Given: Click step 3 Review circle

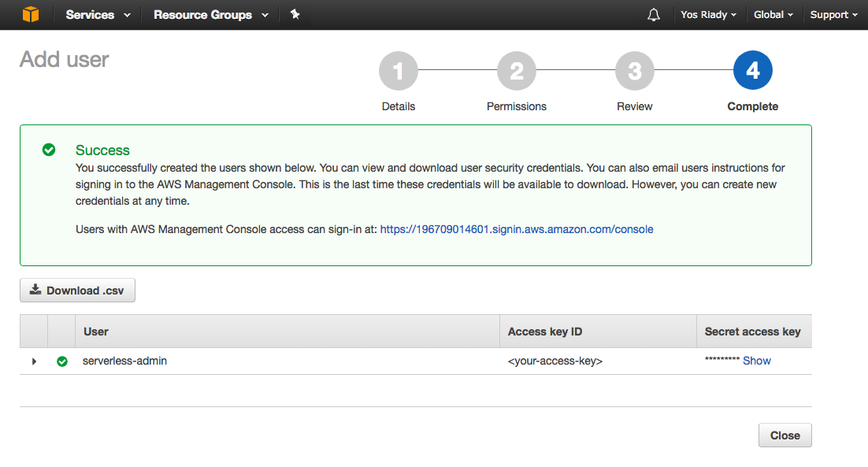Looking at the screenshot, I should coord(634,72).
